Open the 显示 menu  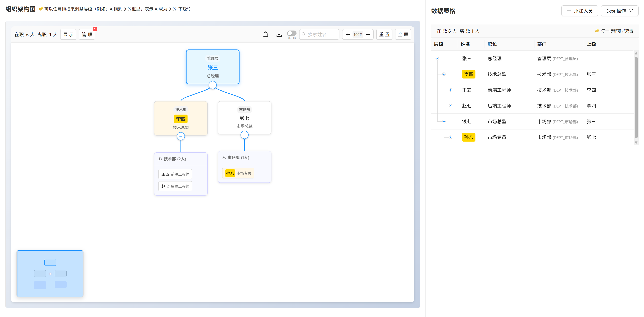pos(68,35)
